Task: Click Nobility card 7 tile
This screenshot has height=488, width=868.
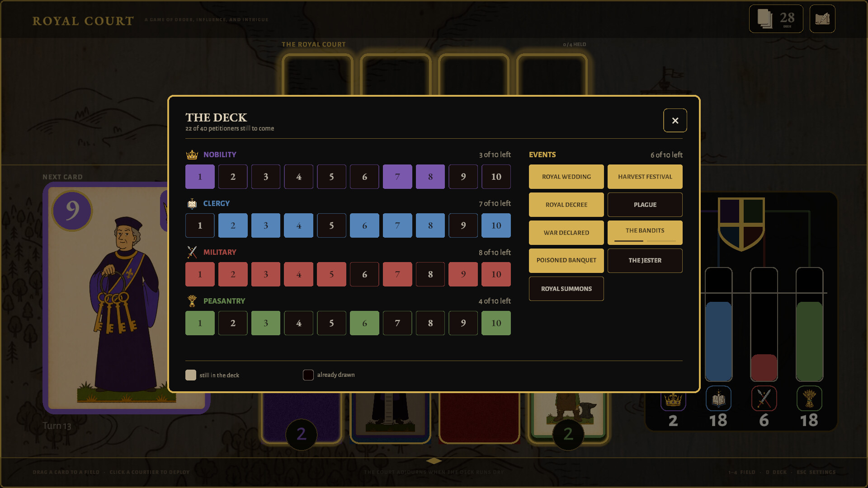Action: pos(397,177)
